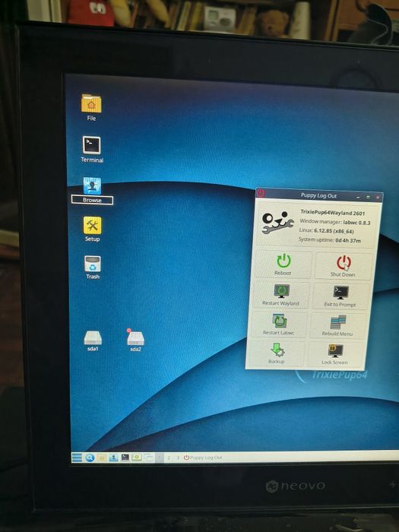Image resolution: width=399 pixels, height=532 pixels.
Task: Open the main menu on the taskbar
Action: tap(77, 458)
